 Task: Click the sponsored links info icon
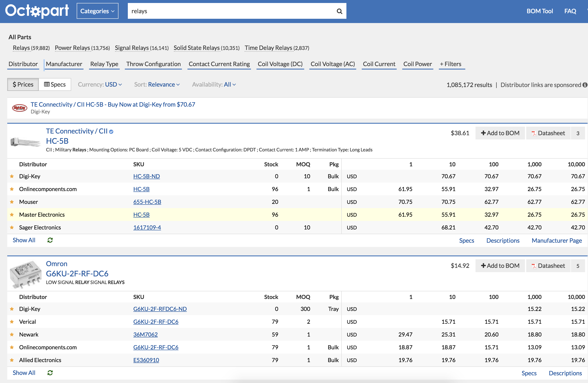pos(585,85)
